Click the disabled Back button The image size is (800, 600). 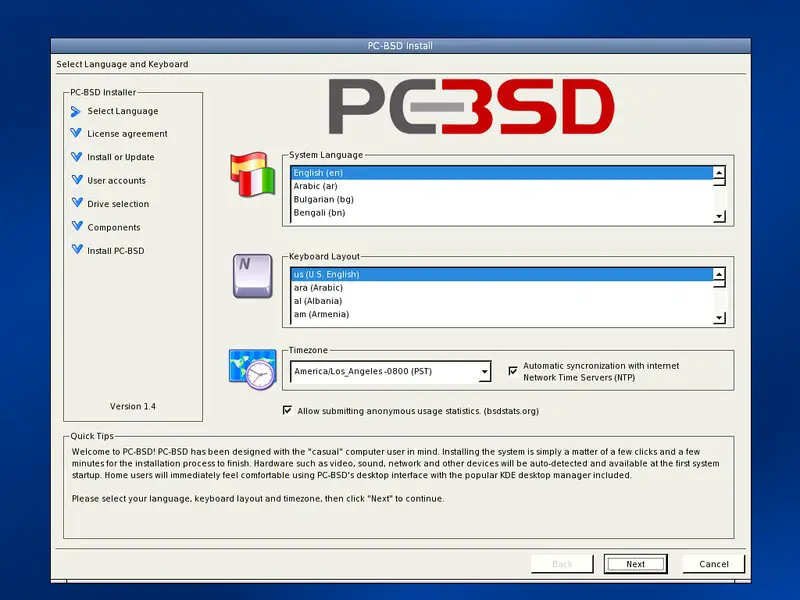(x=562, y=564)
